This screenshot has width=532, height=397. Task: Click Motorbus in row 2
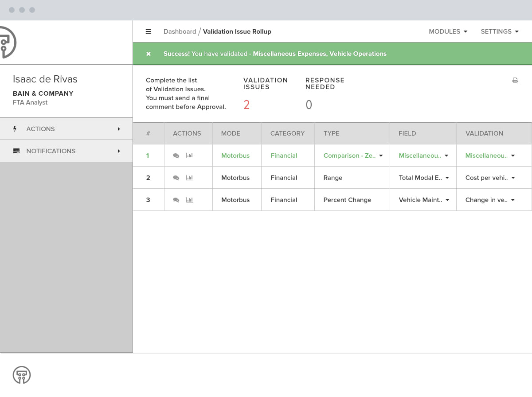pos(235,178)
